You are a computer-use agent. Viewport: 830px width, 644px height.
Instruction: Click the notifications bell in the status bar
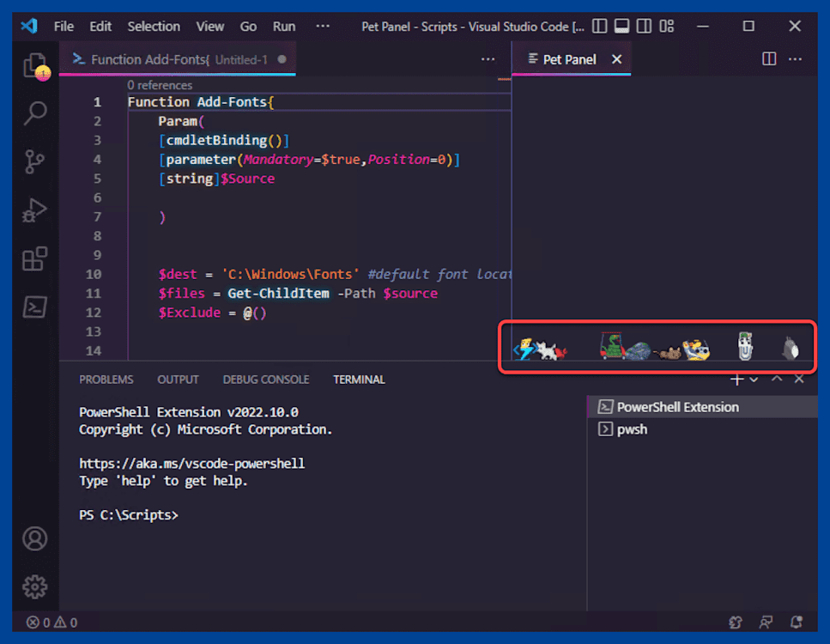[797, 623]
